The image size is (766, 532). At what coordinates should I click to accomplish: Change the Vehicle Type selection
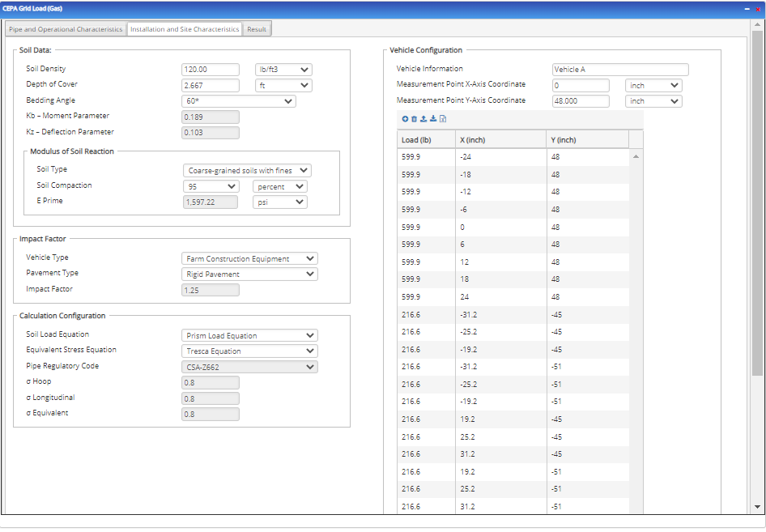pyautogui.click(x=249, y=257)
